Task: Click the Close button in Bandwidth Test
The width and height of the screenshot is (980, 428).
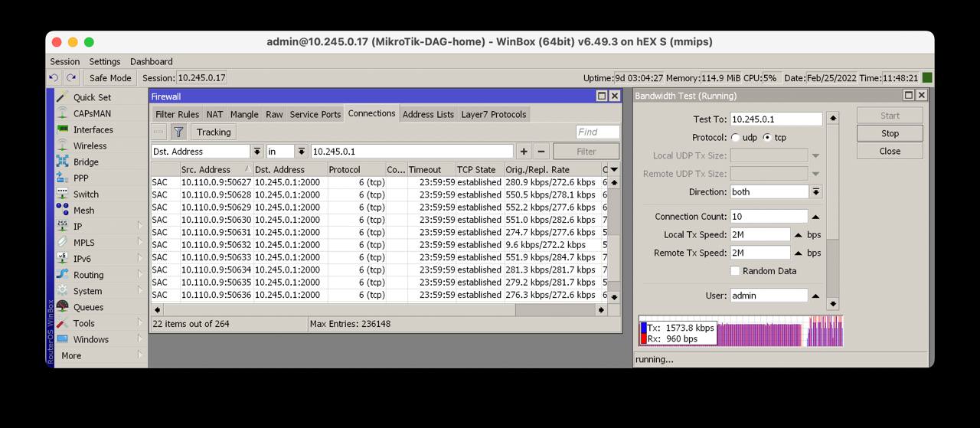Action: pyautogui.click(x=890, y=151)
